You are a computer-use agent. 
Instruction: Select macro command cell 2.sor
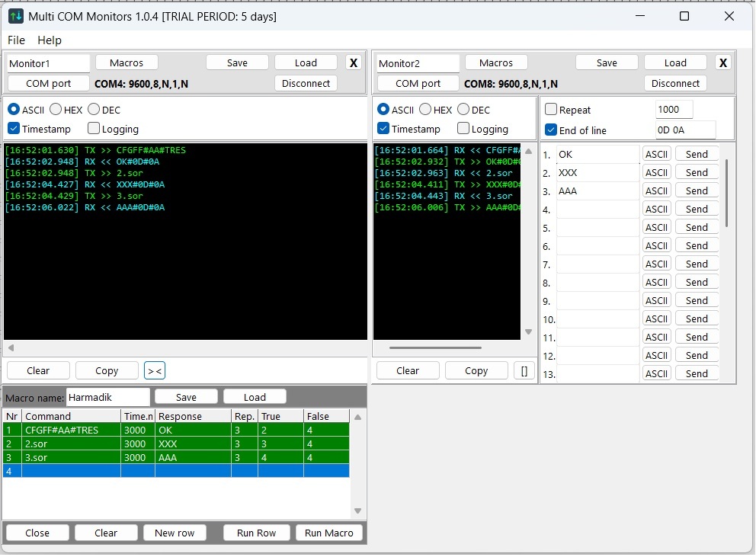(x=72, y=443)
